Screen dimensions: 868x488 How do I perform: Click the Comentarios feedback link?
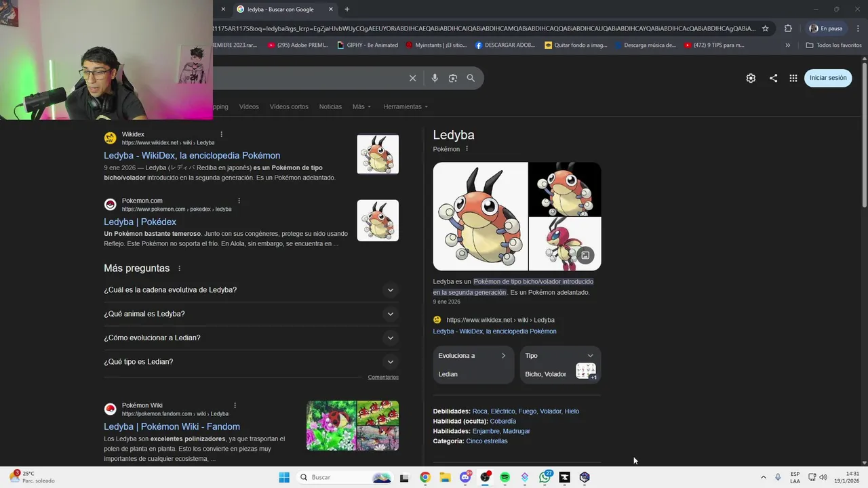[383, 378]
